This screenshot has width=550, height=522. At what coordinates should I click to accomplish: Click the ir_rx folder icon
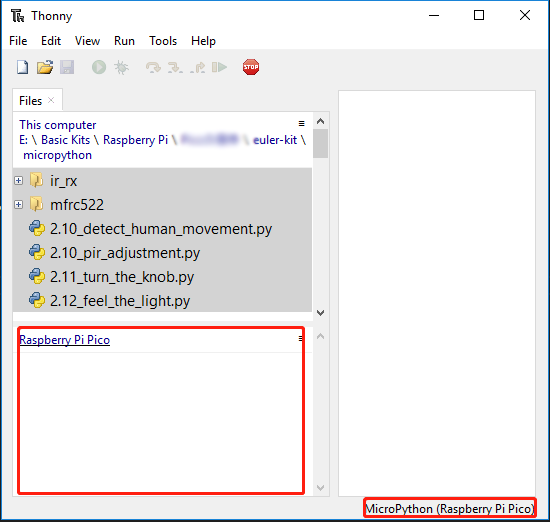tap(36, 180)
